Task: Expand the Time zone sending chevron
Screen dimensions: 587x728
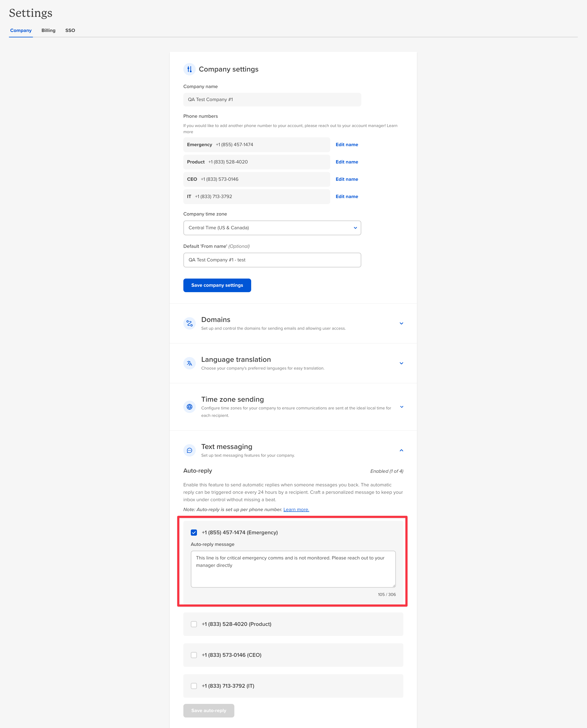Action: [x=401, y=407]
